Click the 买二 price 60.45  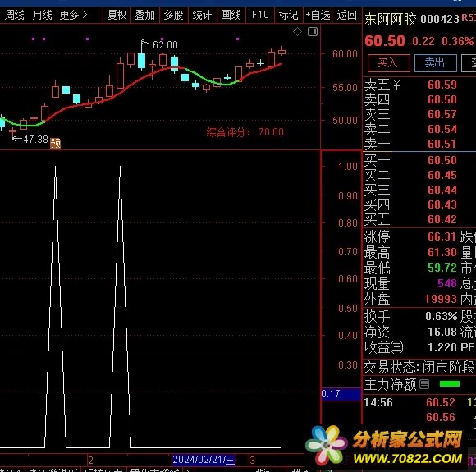click(x=442, y=175)
